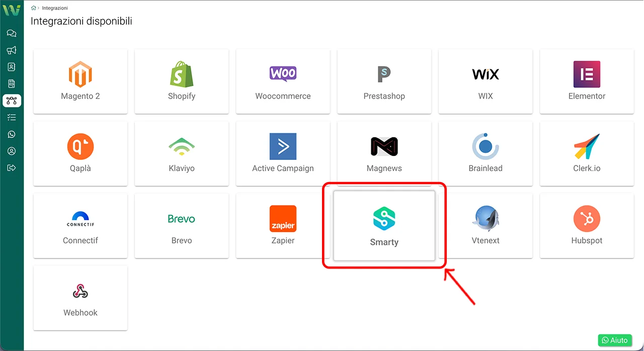This screenshot has width=644, height=351.
Task: Open the chat conversations sidebar icon
Action: click(x=12, y=34)
